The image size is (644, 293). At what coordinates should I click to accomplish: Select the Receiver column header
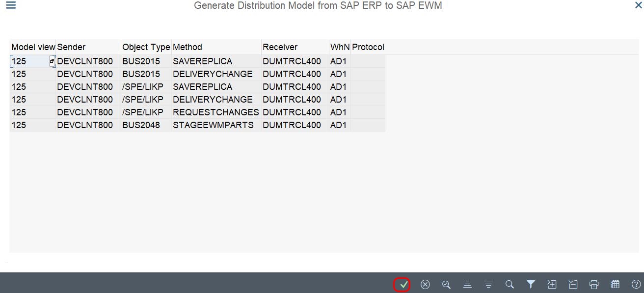295,47
